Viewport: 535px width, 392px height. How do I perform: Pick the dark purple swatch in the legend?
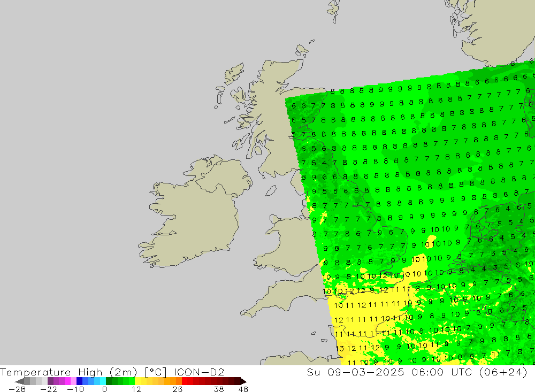[50, 381]
